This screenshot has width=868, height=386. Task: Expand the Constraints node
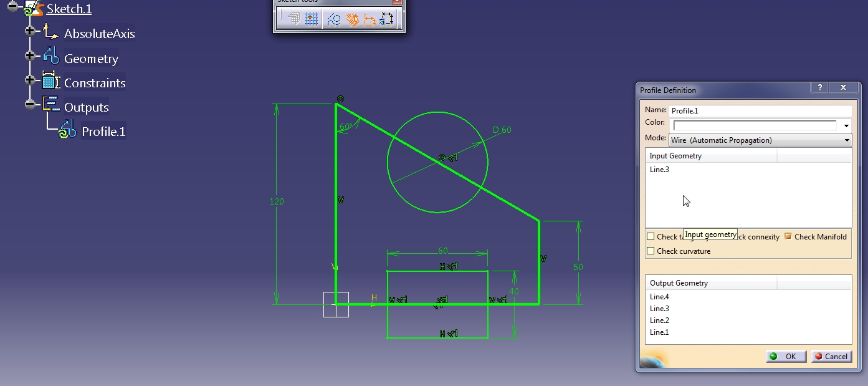tap(30, 80)
